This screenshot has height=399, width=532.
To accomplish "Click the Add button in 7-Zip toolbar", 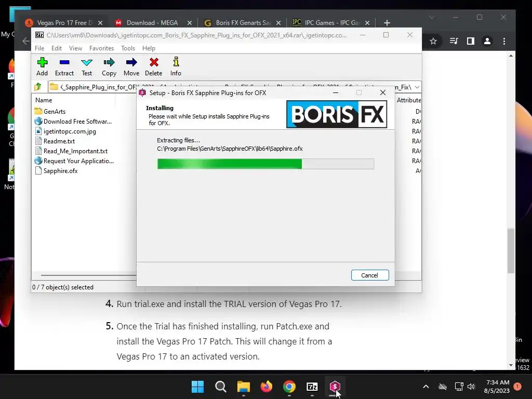I will 42,67.
